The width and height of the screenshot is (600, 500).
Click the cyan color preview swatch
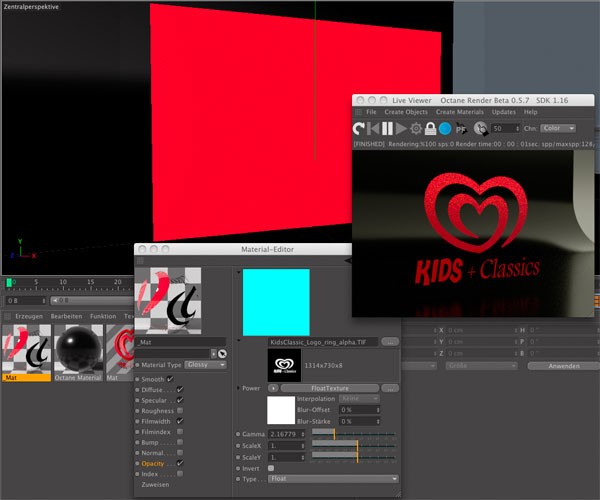[x=276, y=302]
